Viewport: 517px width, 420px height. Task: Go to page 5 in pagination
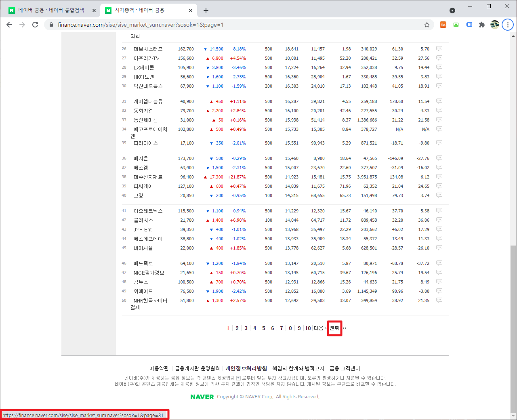264,328
